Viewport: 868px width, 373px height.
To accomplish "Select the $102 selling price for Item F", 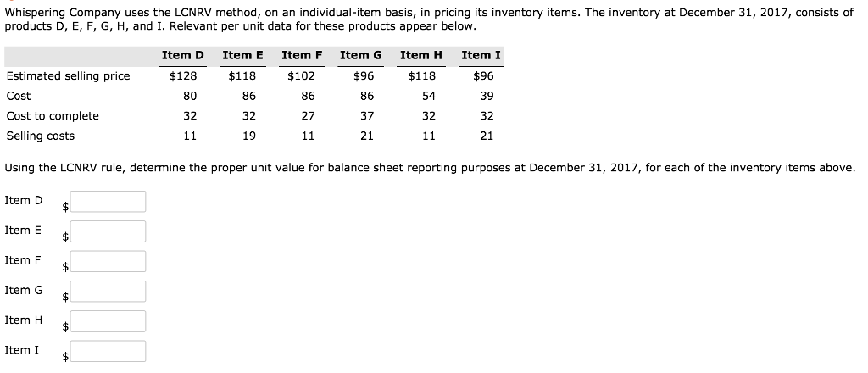I will 303,76.
